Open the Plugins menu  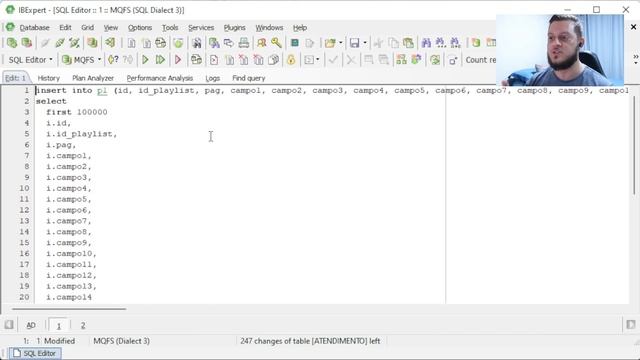tap(234, 28)
